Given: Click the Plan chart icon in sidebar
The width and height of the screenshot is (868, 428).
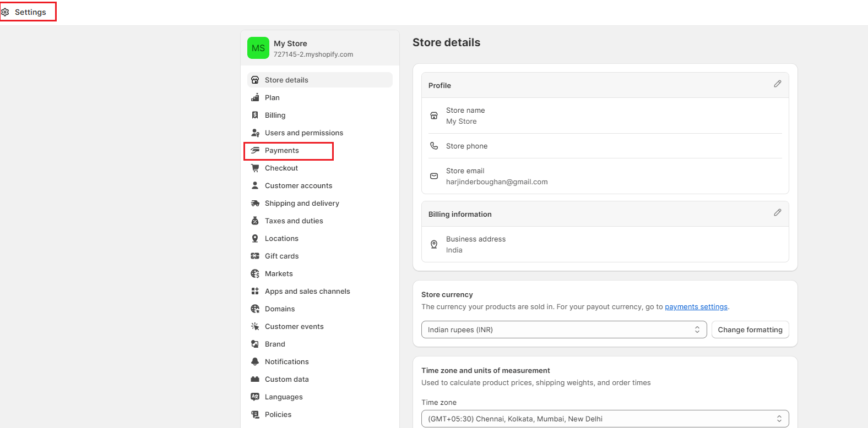Looking at the screenshot, I should tap(255, 97).
